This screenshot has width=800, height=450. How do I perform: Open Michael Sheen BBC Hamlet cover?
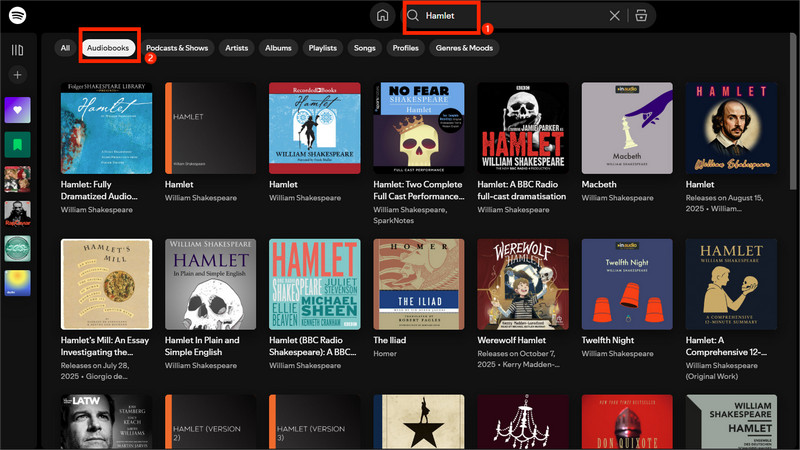click(315, 284)
